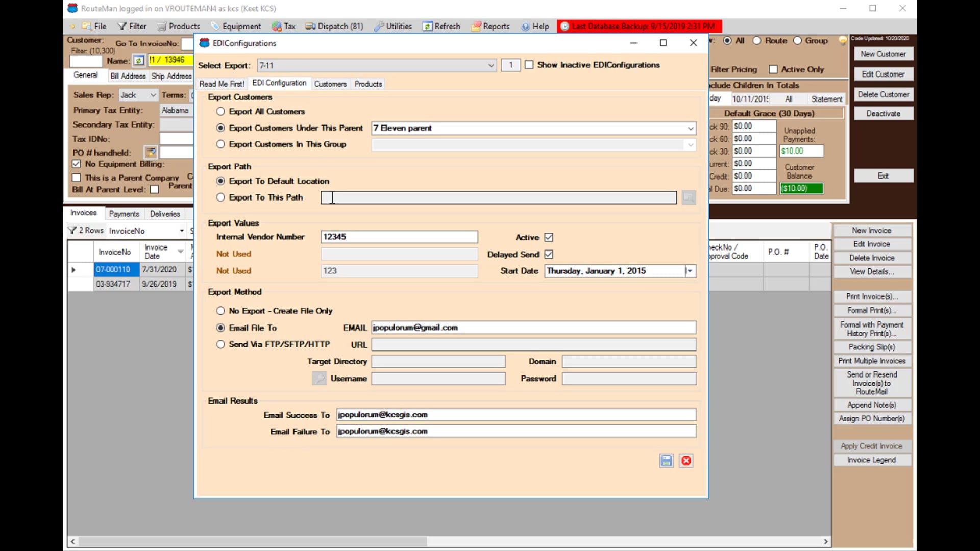Open the InvoiceNo filter column dropdown
The width and height of the screenshot is (980, 551).
click(x=182, y=231)
